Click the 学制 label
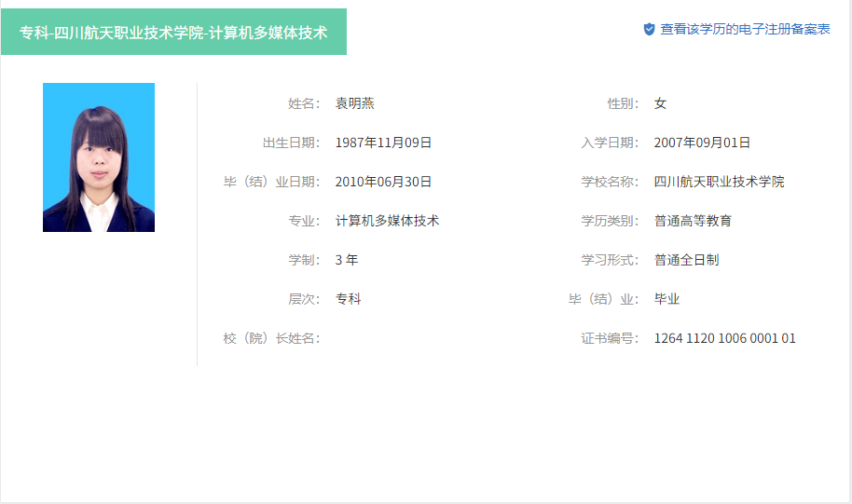This screenshot has height=504, width=852. pos(304,260)
